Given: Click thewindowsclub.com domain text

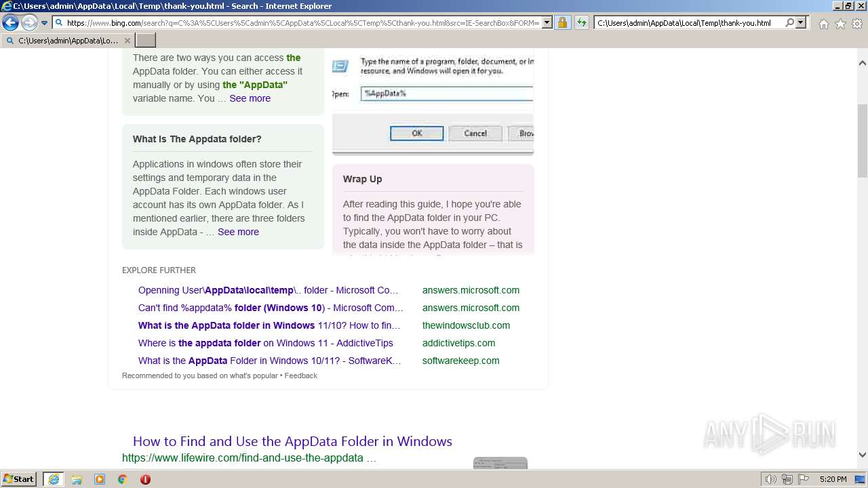Looking at the screenshot, I should [466, 325].
